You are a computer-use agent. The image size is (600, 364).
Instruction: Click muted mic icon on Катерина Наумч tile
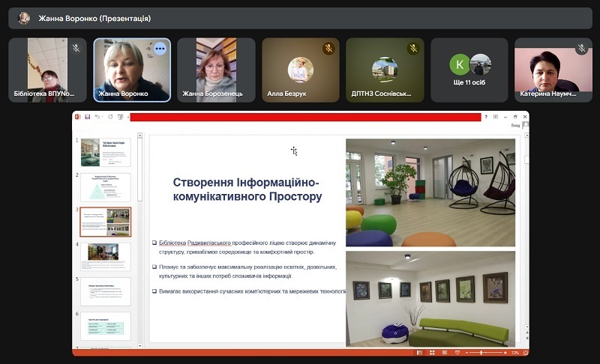[581, 49]
